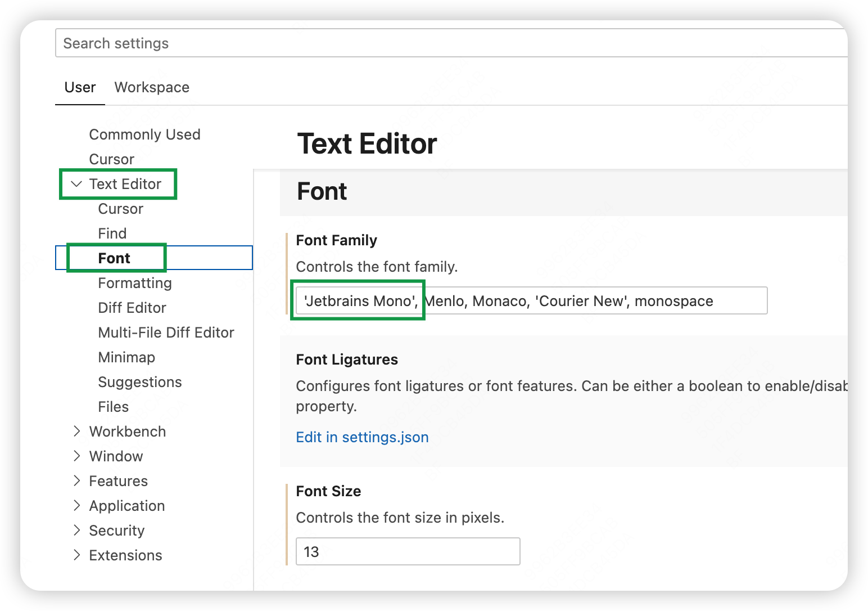Image resolution: width=868 pixels, height=611 pixels.
Task: Click the Font Size setting title
Action: [x=328, y=491]
